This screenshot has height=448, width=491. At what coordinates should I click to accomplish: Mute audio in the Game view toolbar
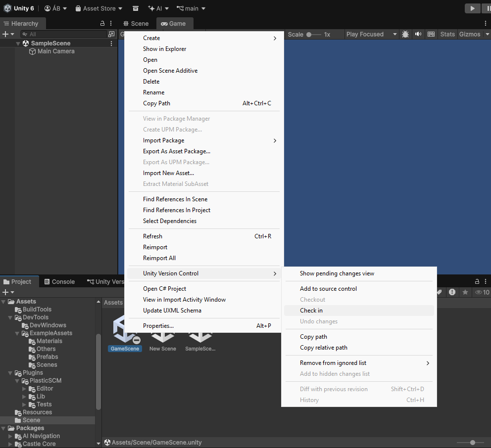pyautogui.click(x=418, y=34)
